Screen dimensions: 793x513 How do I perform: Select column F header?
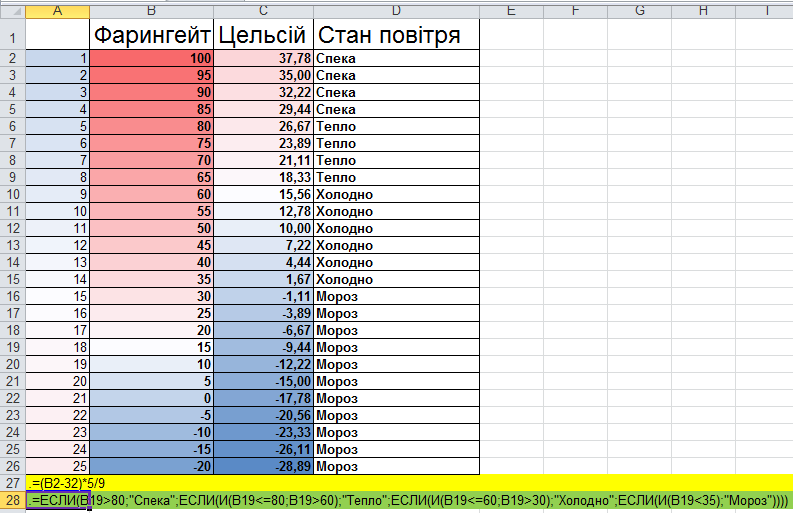(x=576, y=12)
